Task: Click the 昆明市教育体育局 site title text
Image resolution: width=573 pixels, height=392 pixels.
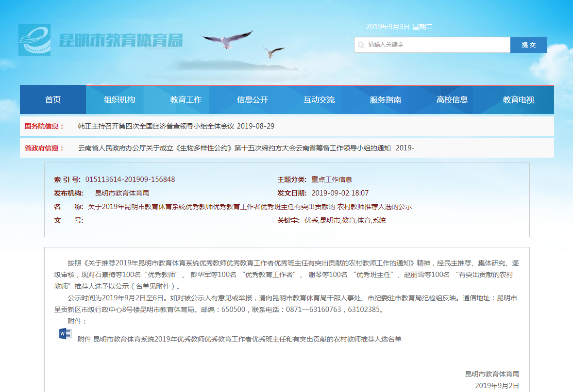Action: (121, 41)
